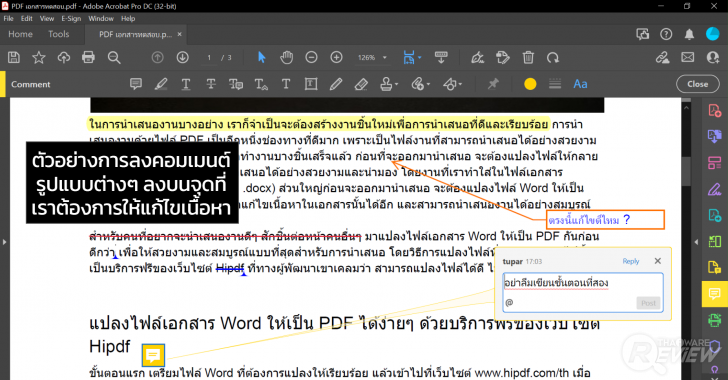This screenshot has width=728, height=380.
Task: Open the Help menu
Action: point(128,19)
